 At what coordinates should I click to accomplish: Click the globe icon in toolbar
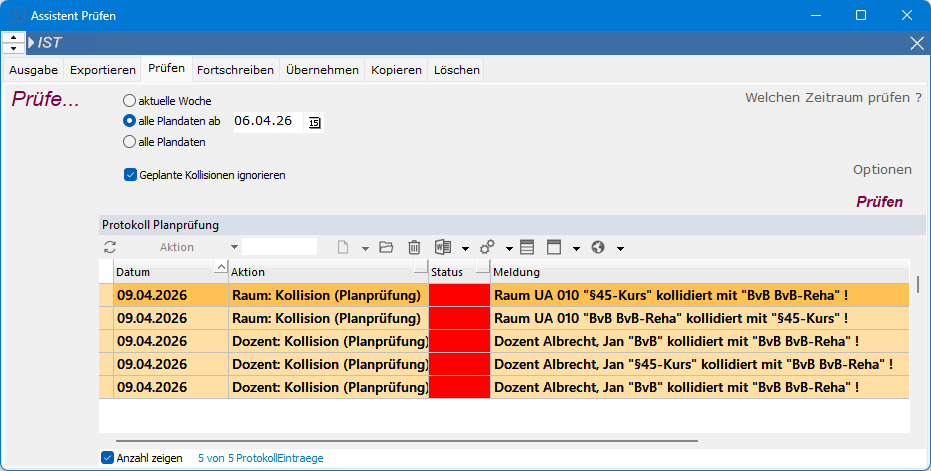[x=598, y=247]
